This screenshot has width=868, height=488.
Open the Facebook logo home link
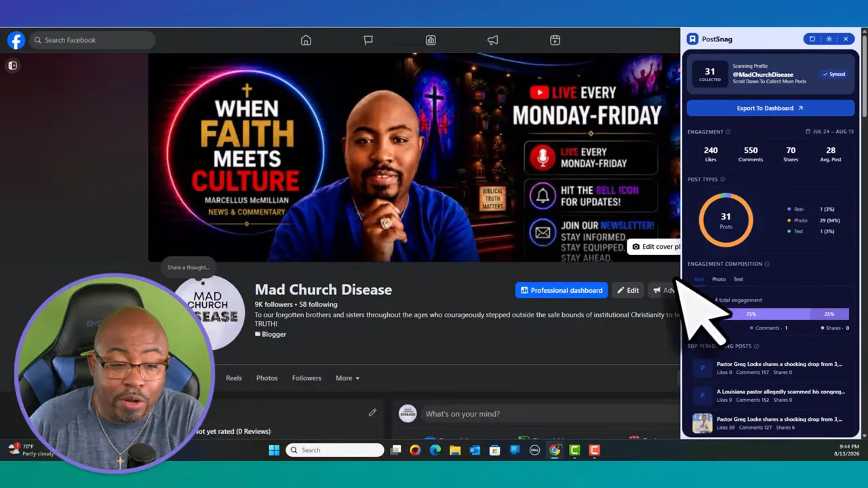pos(16,40)
